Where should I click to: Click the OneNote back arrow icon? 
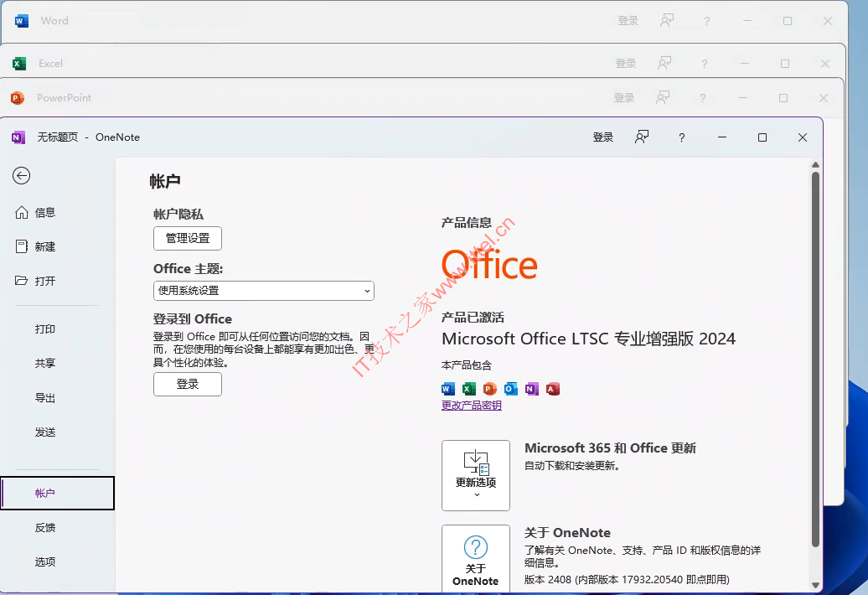click(x=22, y=176)
